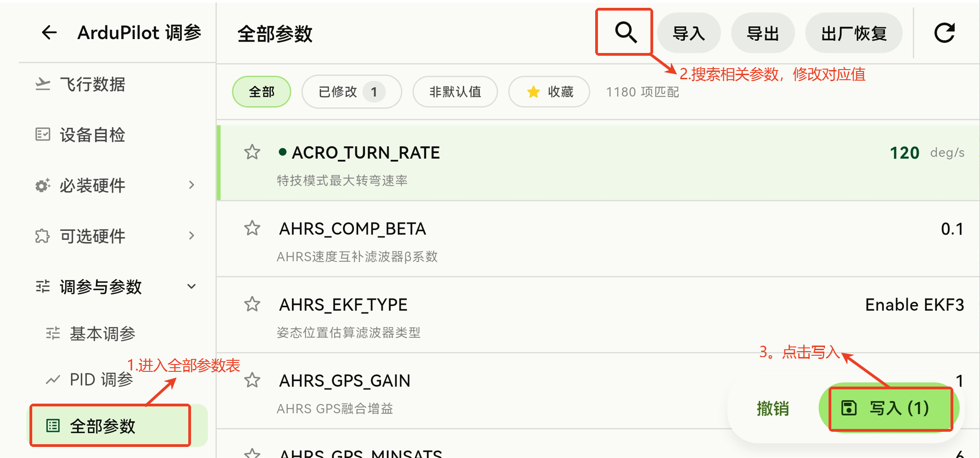The height and width of the screenshot is (458, 980).
Task: Click the 调参与参数 sliders icon
Action: pyautogui.click(x=43, y=287)
